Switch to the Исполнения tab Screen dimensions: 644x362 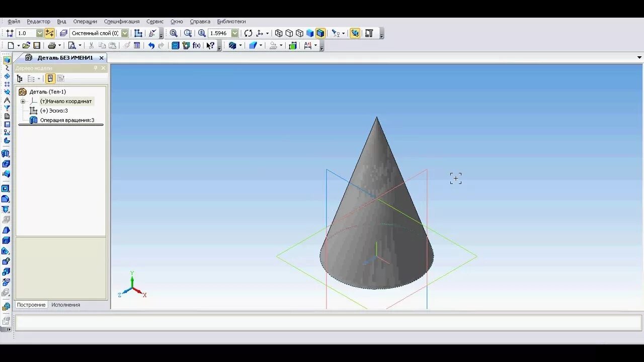65,305
